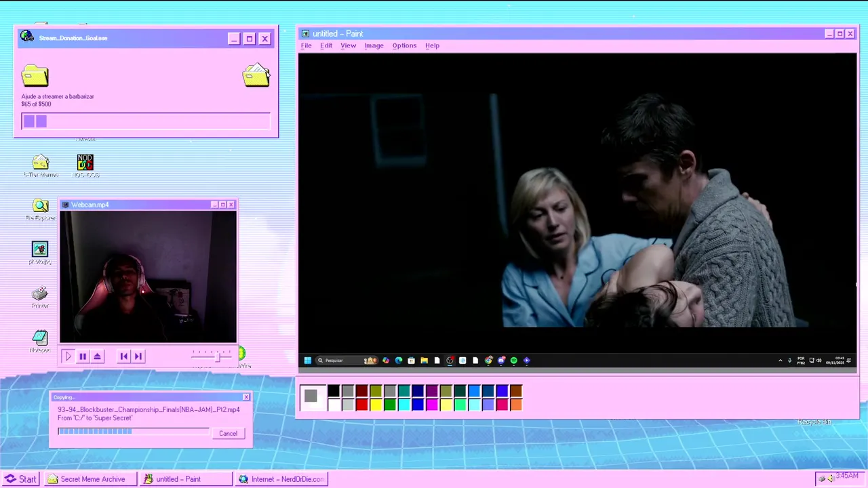
Task: Open the Image menu in Paint
Action: 374,45
